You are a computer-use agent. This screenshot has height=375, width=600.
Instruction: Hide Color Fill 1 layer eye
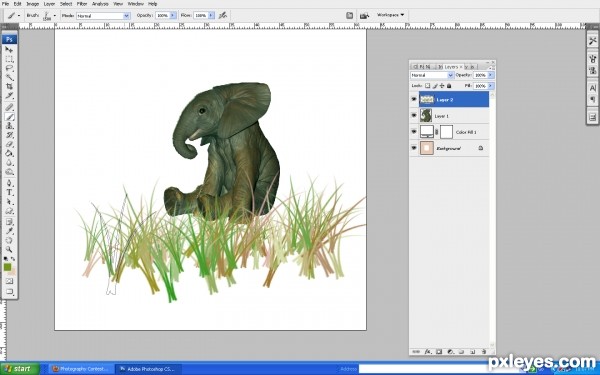(x=414, y=132)
